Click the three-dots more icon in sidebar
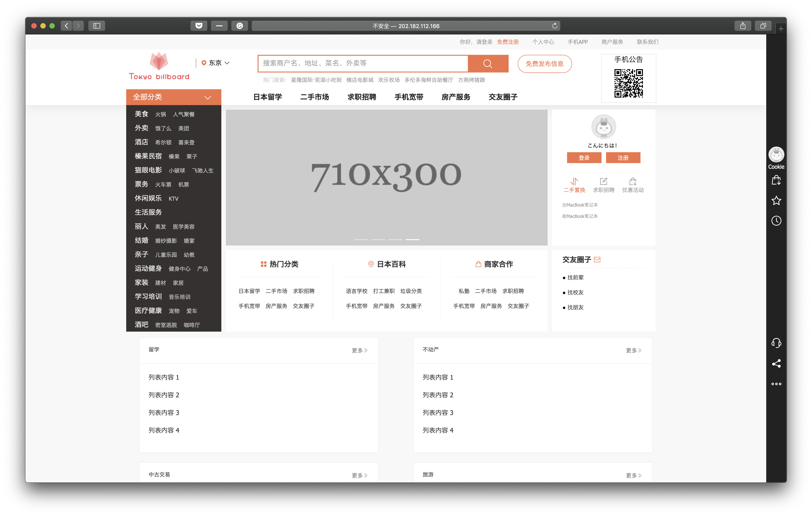 pyautogui.click(x=776, y=383)
